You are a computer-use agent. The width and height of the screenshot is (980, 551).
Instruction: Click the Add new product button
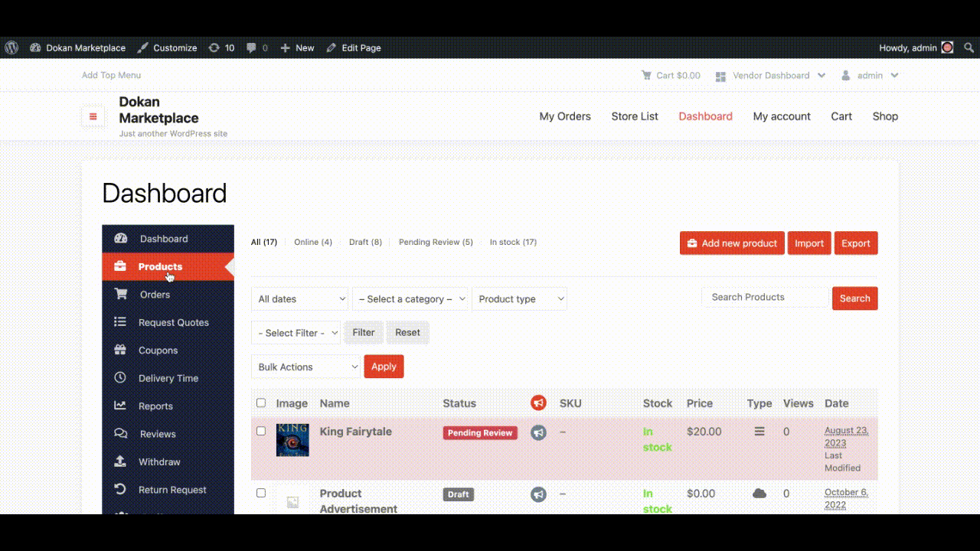pos(732,243)
